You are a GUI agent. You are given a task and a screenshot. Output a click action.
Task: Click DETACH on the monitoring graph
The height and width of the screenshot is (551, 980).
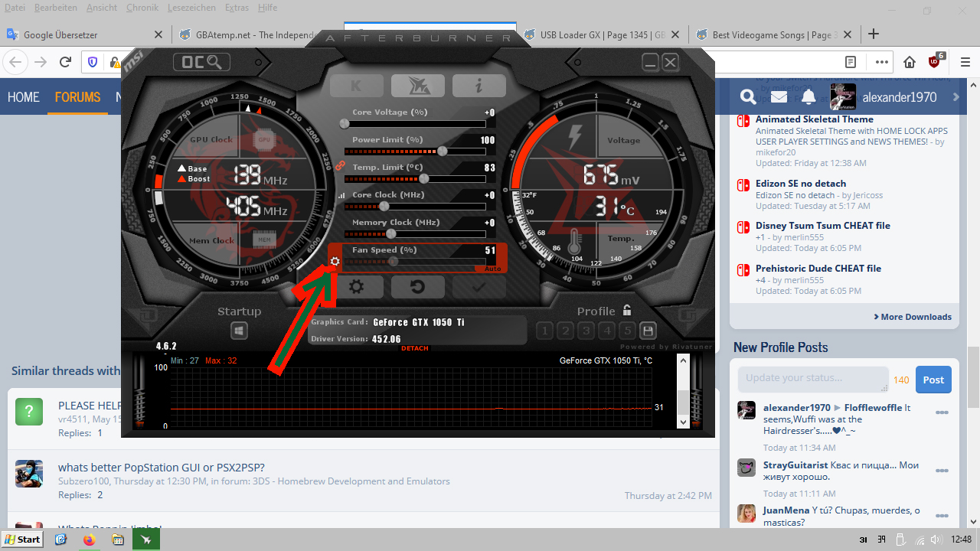click(x=415, y=349)
